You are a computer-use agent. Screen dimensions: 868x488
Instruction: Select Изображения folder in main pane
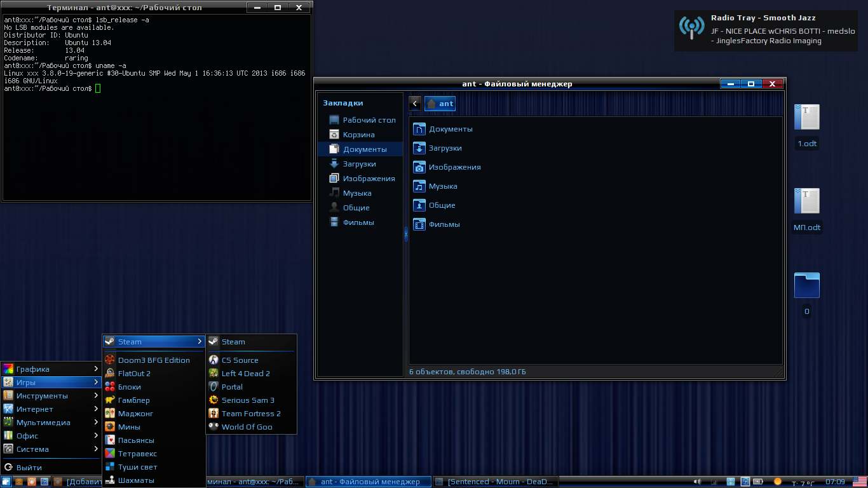(447, 167)
